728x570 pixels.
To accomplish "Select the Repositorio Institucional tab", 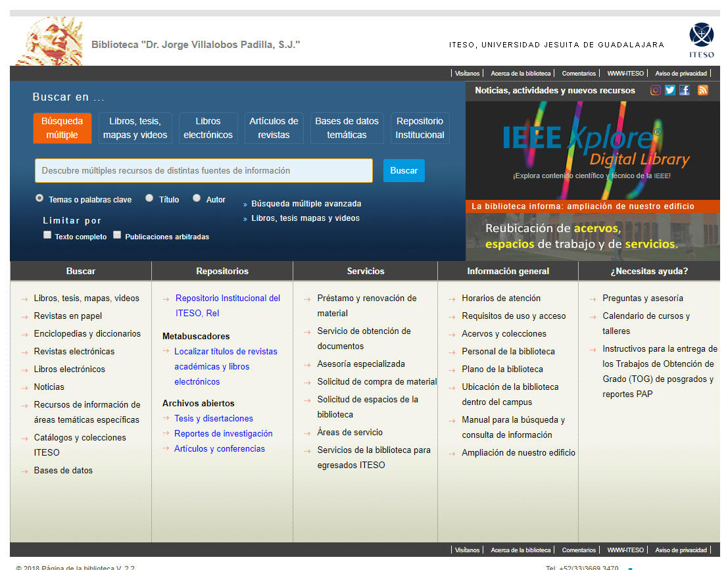I will click(420, 128).
